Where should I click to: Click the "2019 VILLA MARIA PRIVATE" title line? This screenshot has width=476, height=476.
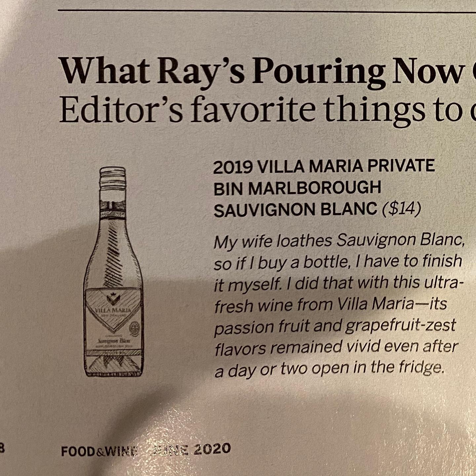(x=324, y=166)
